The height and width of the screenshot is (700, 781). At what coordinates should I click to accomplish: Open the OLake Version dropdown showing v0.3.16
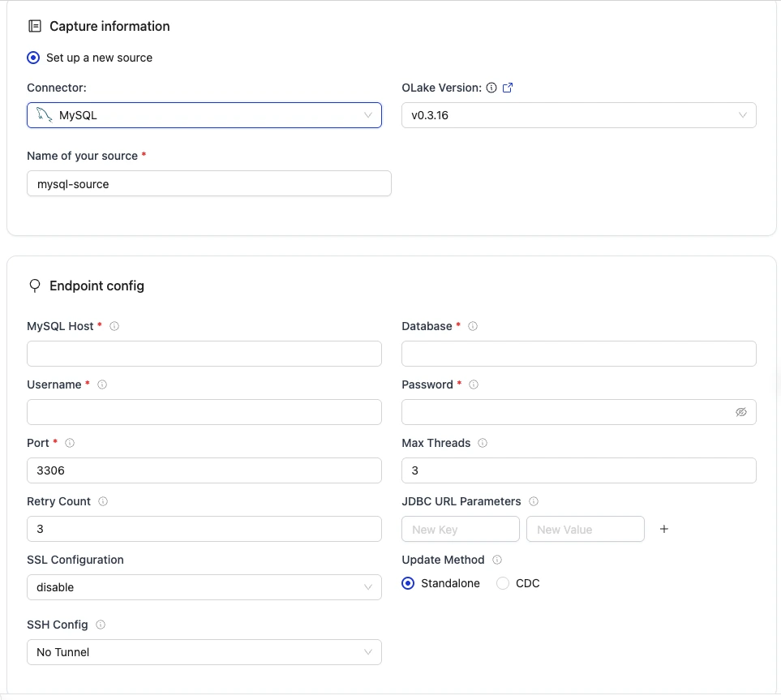tap(578, 115)
